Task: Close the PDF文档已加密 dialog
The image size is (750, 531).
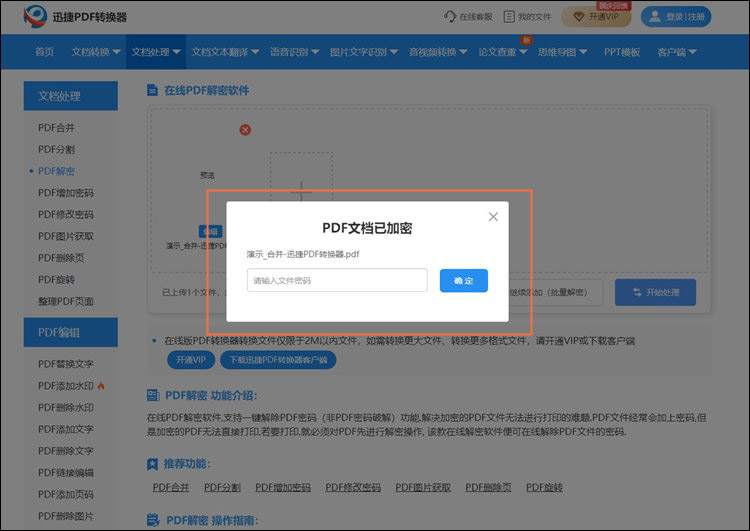Action: coord(493,217)
